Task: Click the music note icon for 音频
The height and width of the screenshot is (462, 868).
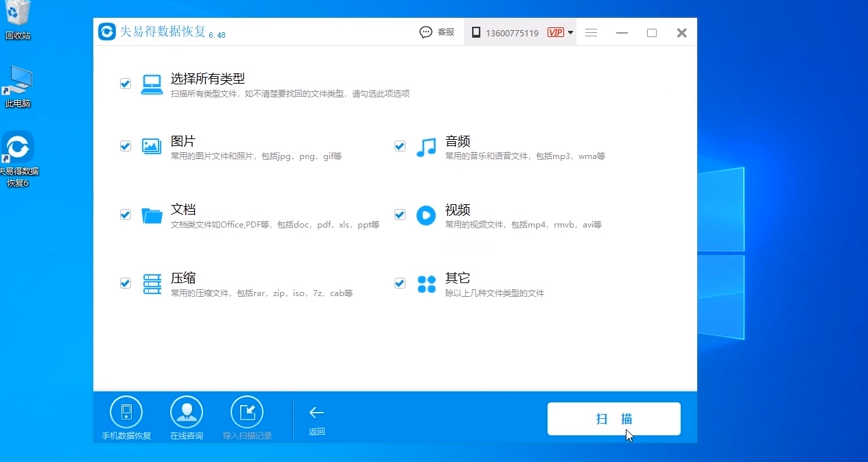Action: point(426,147)
